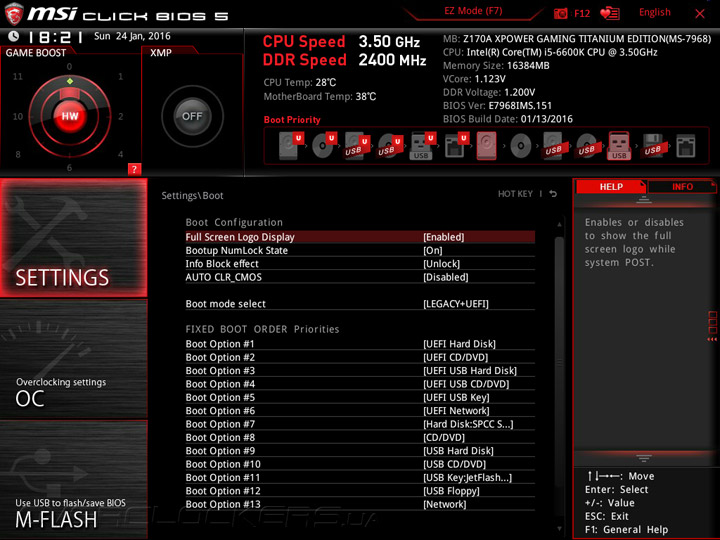Image resolution: width=720 pixels, height=540 pixels.
Task: Click the back arrow next to HOT KEY
Action: [553, 194]
